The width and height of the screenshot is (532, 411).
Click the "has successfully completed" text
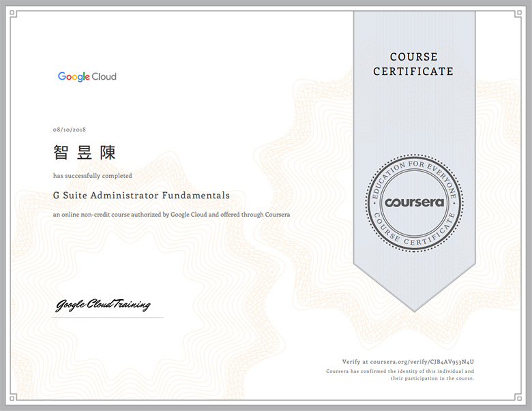(x=92, y=176)
